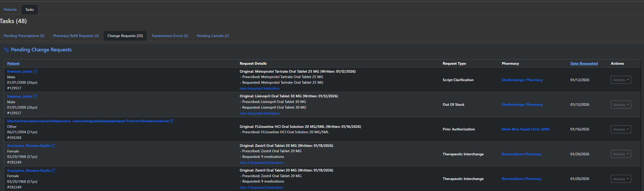Go to Pharmacy Refill Requests (3) tab

tap(76, 36)
